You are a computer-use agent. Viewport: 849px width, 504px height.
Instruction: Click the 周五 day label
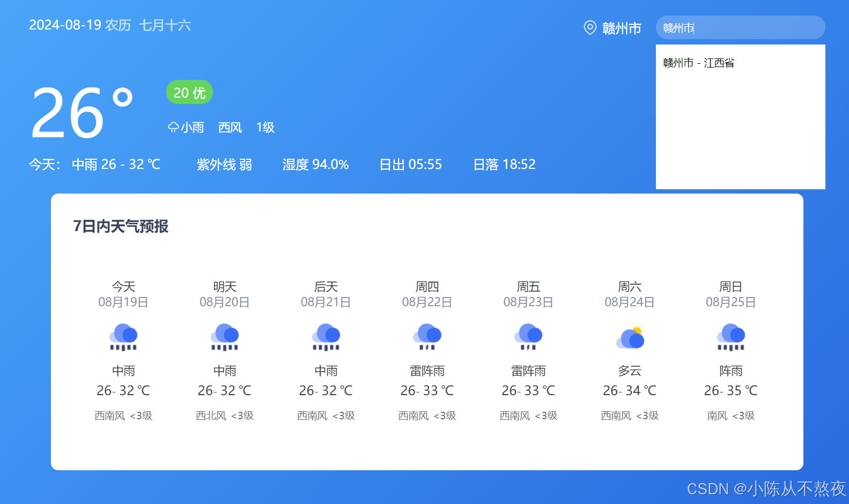pyautogui.click(x=528, y=287)
